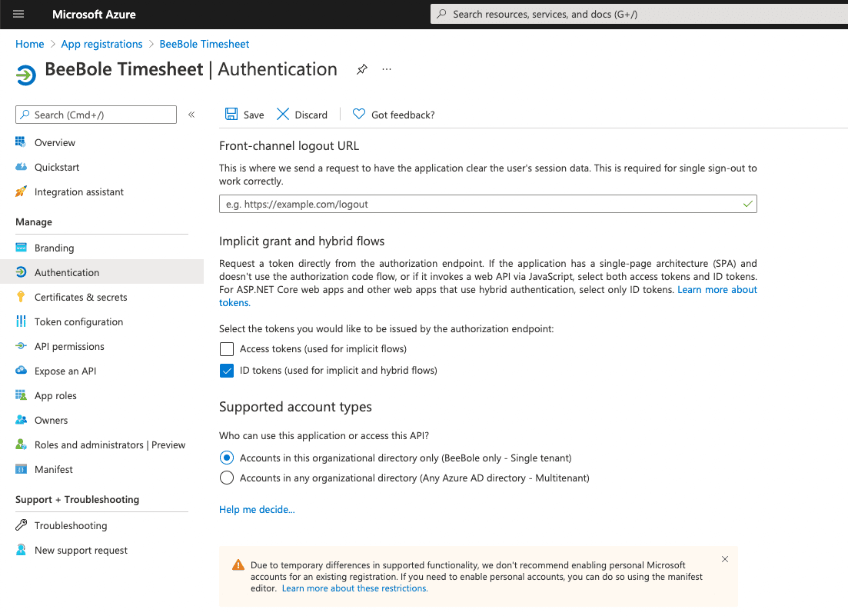The width and height of the screenshot is (848, 616).
Task: Open Roles and administrators Preview
Action: click(109, 445)
